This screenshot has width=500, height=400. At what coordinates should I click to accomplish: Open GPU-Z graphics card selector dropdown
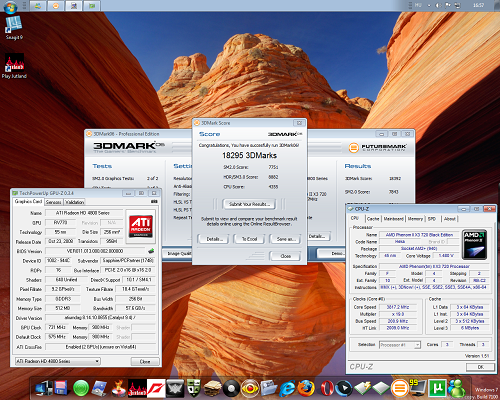58,361
